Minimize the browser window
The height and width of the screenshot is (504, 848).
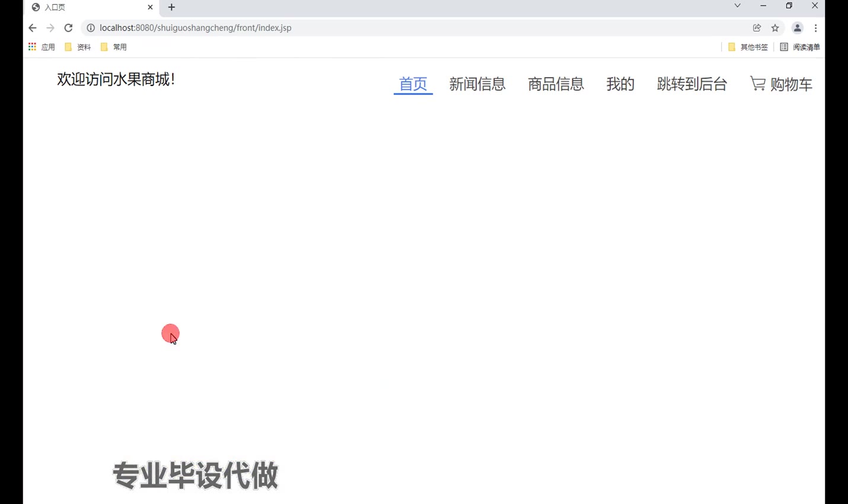pyautogui.click(x=763, y=6)
